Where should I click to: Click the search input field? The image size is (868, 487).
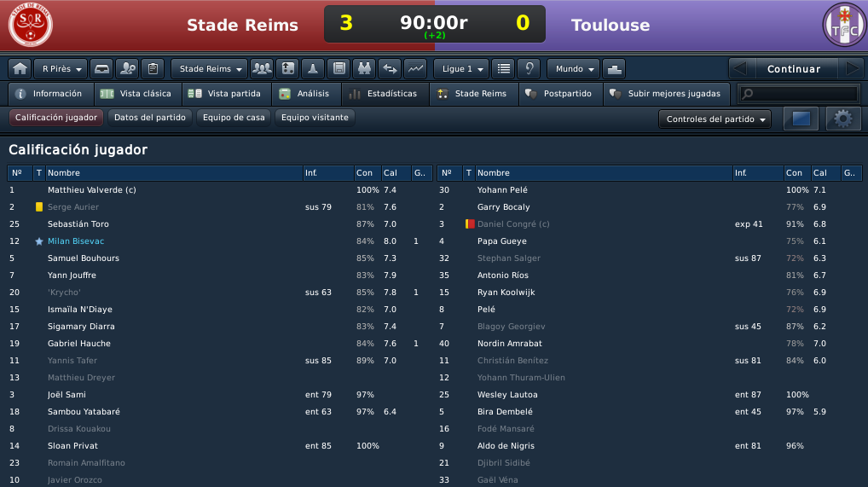(799, 94)
